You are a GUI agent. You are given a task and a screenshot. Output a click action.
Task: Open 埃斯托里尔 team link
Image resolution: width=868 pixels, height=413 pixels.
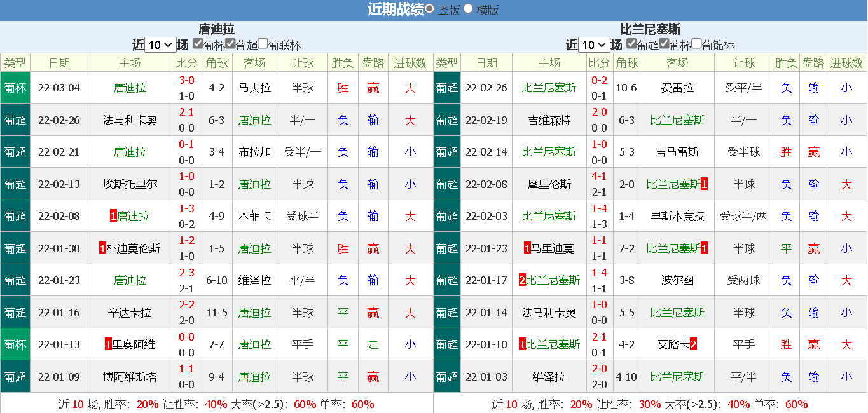pos(130,184)
